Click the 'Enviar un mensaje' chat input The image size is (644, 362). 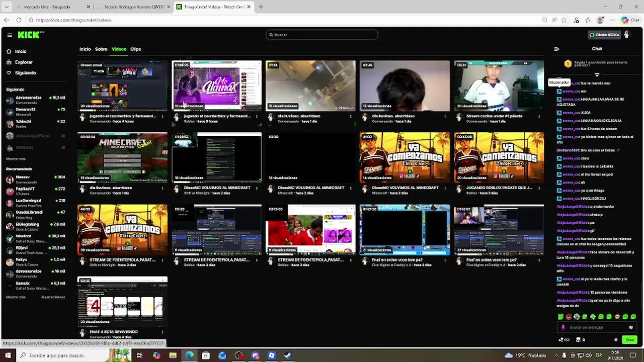596,328
